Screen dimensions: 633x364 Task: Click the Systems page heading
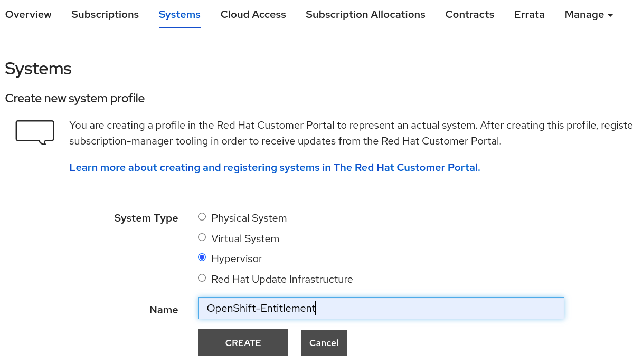pos(38,68)
